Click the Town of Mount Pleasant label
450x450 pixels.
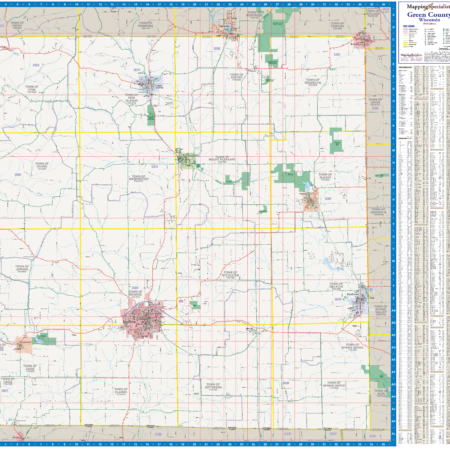pos(222,159)
